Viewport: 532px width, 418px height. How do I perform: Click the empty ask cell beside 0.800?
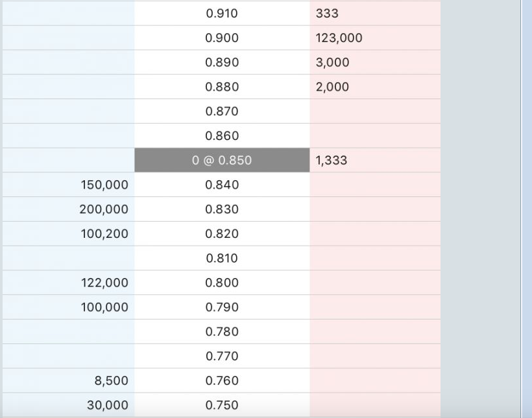(x=375, y=283)
